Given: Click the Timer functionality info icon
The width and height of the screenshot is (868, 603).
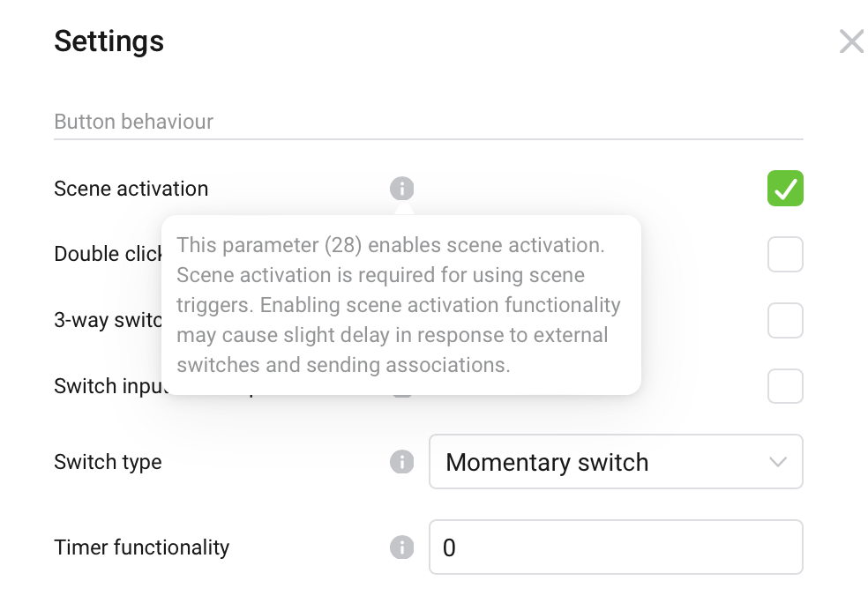Looking at the screenshot, I should pyautogui.click(x=401, y=547).
